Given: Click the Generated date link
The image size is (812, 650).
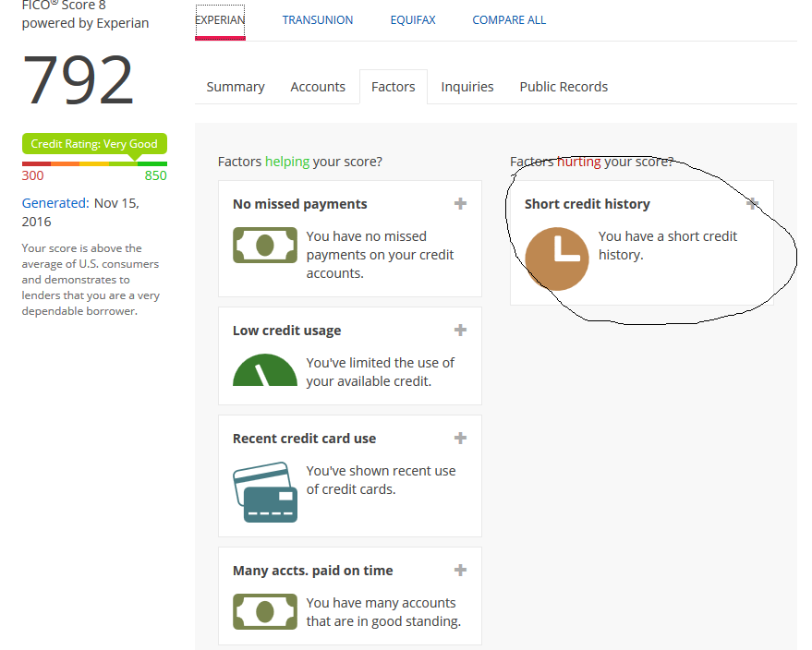Looking at the screenshot, I should point(55,203).
